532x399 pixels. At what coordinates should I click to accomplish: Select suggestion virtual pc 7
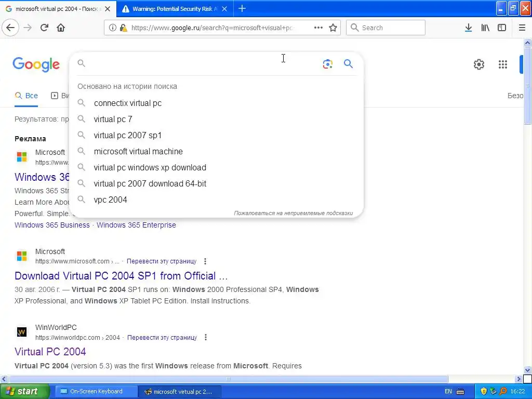pos(216,119)
